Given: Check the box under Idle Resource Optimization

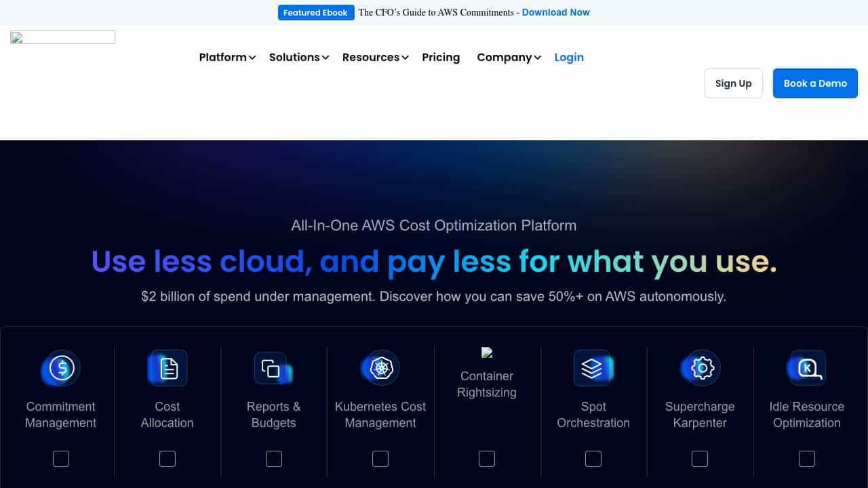Looking at the screenshot, I should coord(807,459).
